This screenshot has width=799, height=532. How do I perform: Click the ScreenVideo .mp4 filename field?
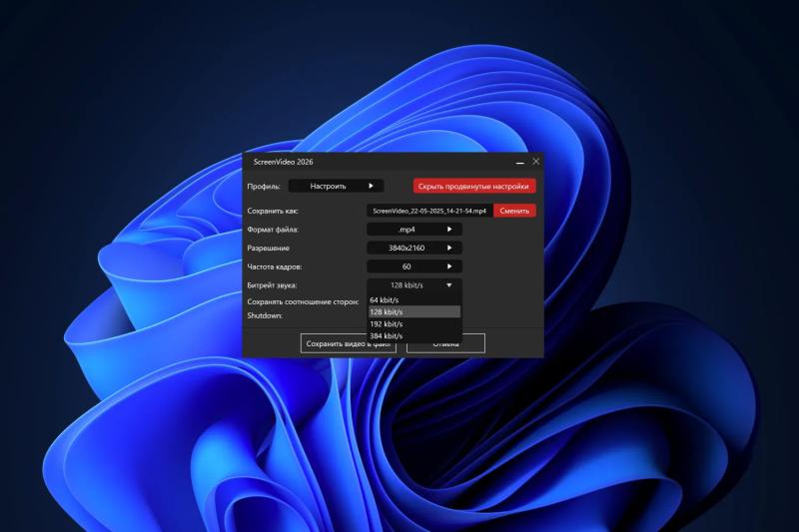click(429, 211)
